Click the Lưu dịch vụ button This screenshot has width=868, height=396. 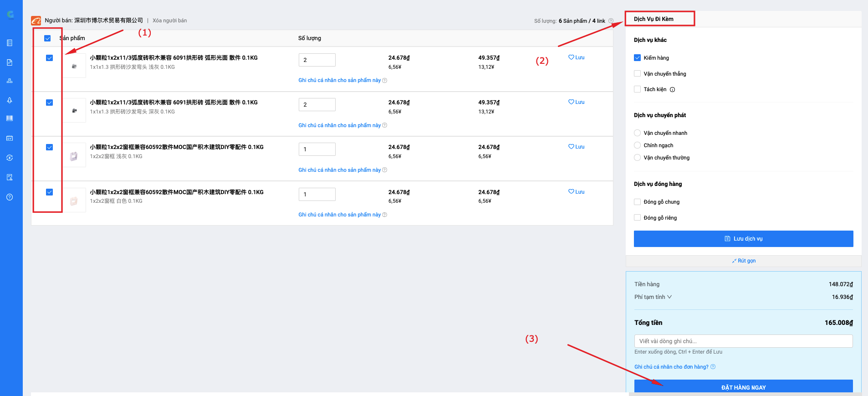tap(743, 239)
